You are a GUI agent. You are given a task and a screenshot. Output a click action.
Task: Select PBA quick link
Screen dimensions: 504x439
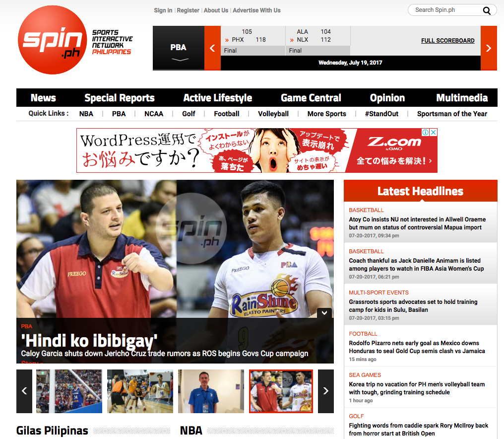119,114
